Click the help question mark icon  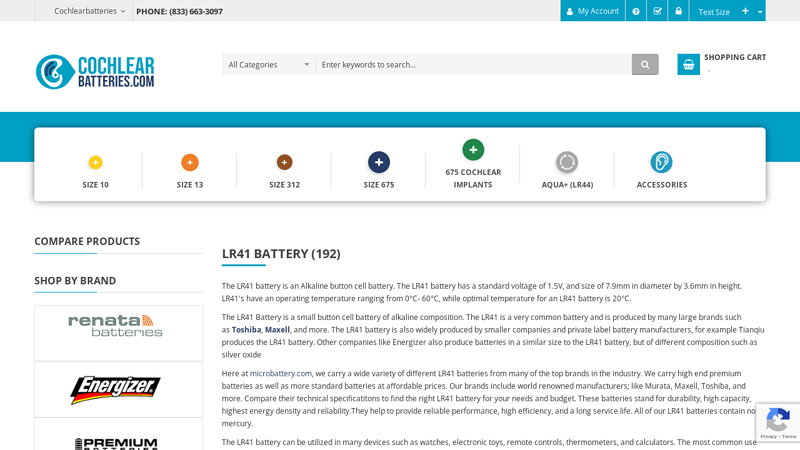click(x=636, y=11)
